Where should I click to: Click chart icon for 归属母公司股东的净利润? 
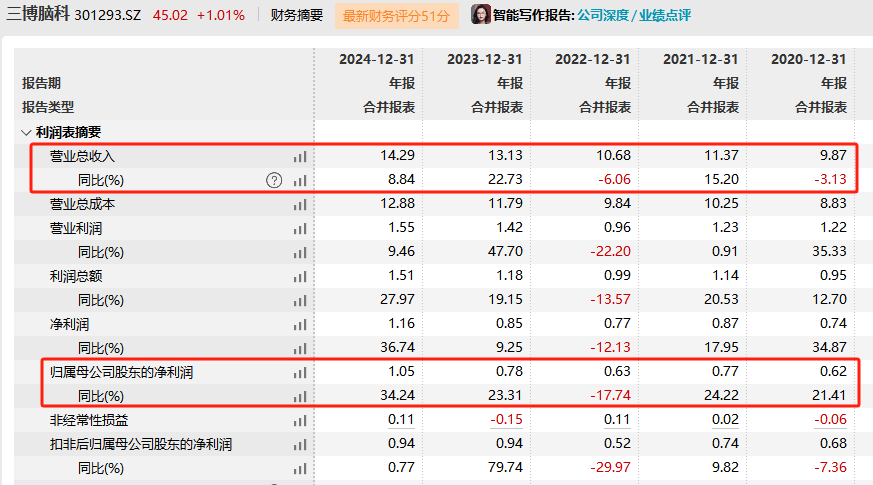pos(300,372)
